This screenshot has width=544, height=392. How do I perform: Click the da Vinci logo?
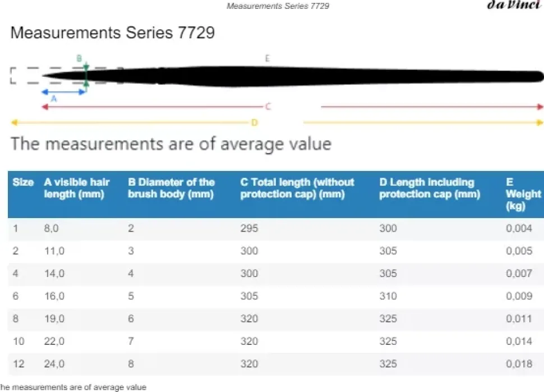(515, 4)
